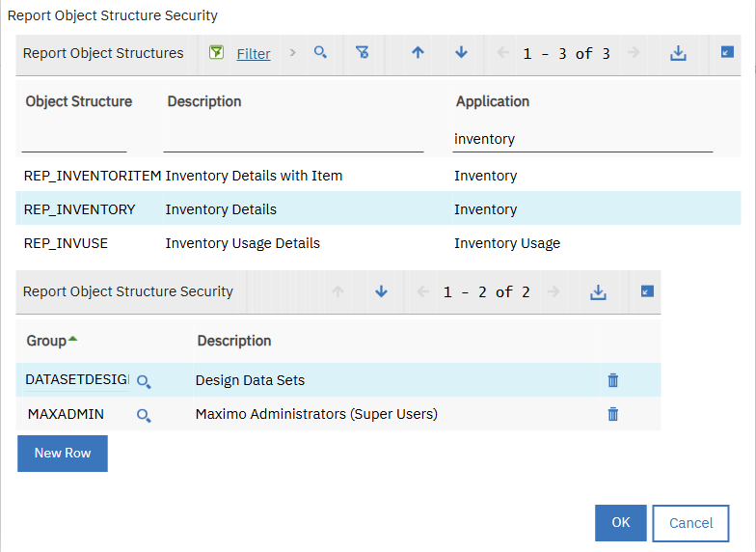Clear the filter using the funnel-x icon
The height and width of the screenshot is (552, 756).
(x=363, y=53)
